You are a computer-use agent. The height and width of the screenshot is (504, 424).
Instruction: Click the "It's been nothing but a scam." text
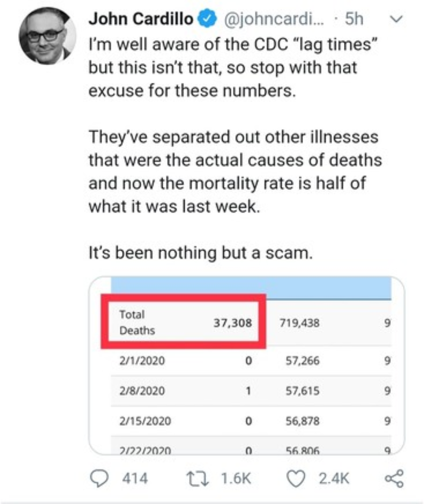(201, 253)
